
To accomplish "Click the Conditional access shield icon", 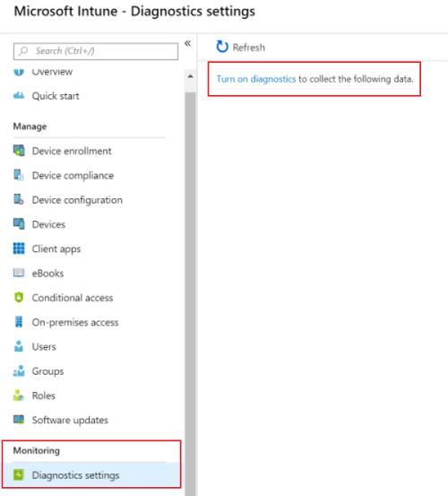I will tap(19, 298).
